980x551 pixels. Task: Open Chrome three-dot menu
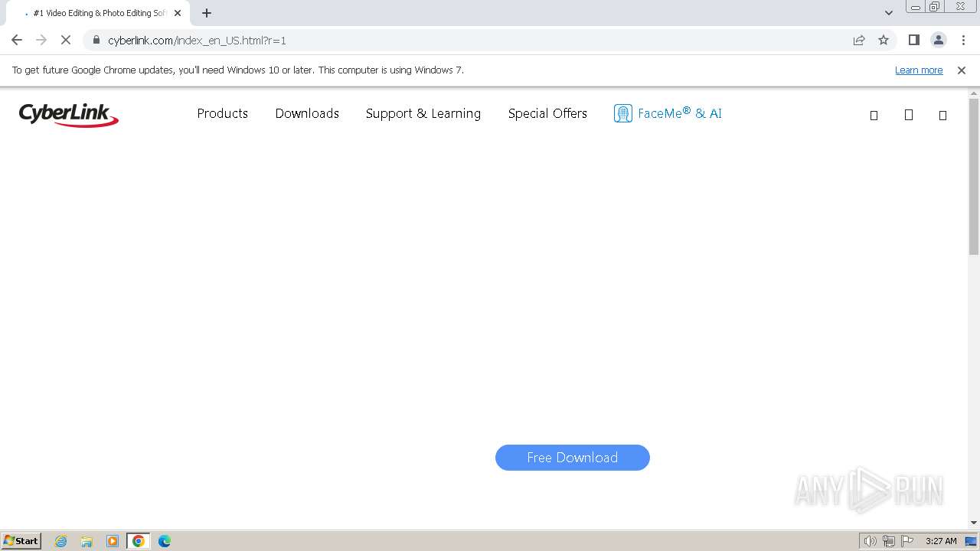coord(963,40)
